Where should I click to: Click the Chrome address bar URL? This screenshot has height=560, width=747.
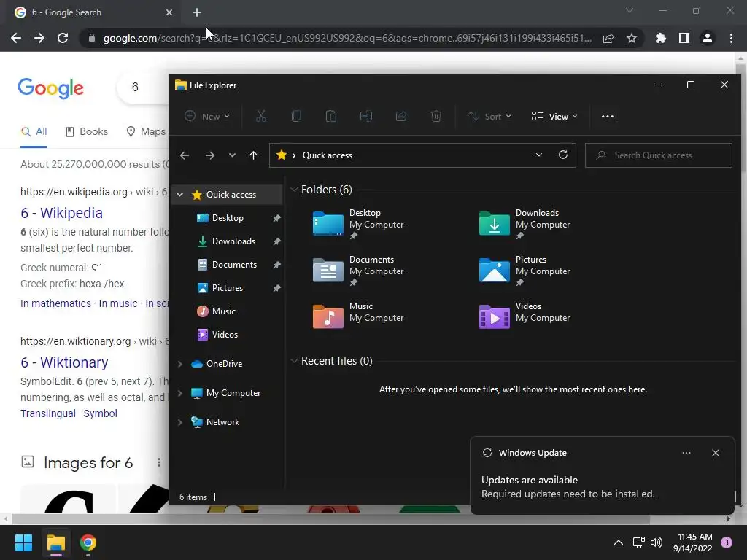pos(347,38)
